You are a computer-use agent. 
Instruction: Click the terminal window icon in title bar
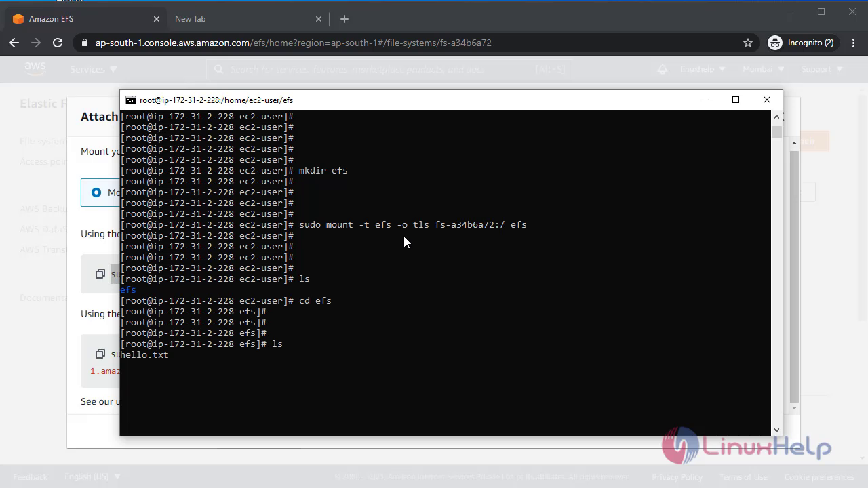click(130, 100)
